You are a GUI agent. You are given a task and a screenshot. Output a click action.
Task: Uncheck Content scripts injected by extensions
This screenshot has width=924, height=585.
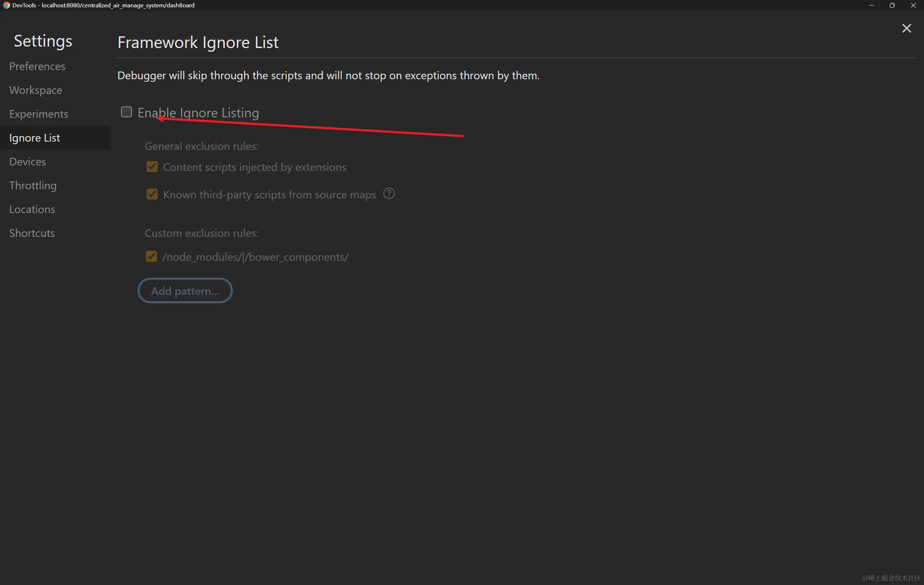[x=152, y=167]
